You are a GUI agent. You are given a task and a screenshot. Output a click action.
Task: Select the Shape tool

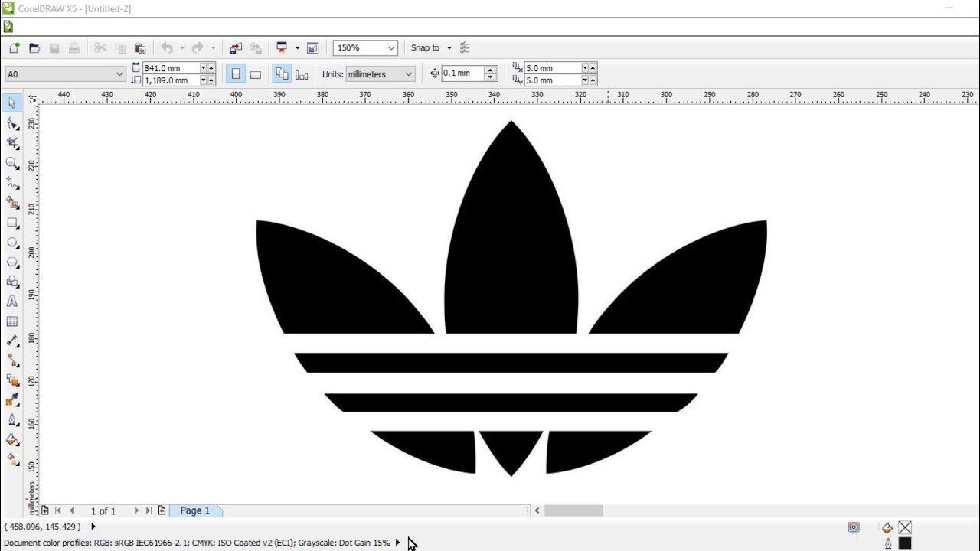click(12, 123)
